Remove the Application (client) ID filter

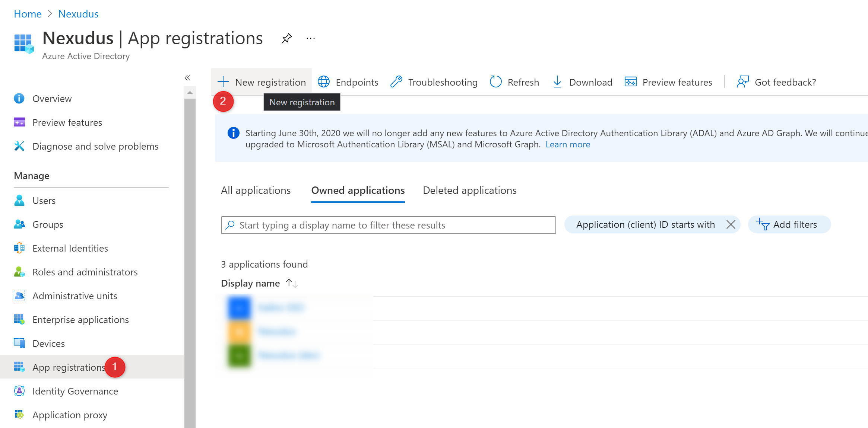point(731,224)
